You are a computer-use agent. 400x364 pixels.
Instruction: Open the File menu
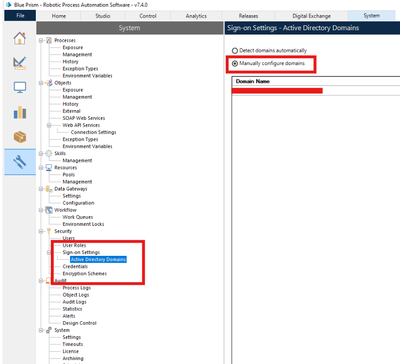coord(20,16)
